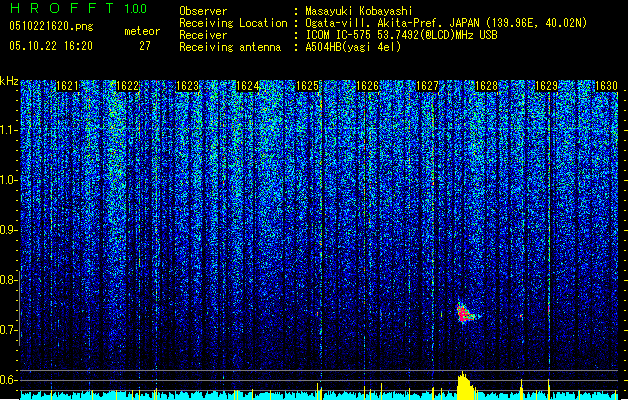Click the 1628 time marker

[x=487, y=86]
